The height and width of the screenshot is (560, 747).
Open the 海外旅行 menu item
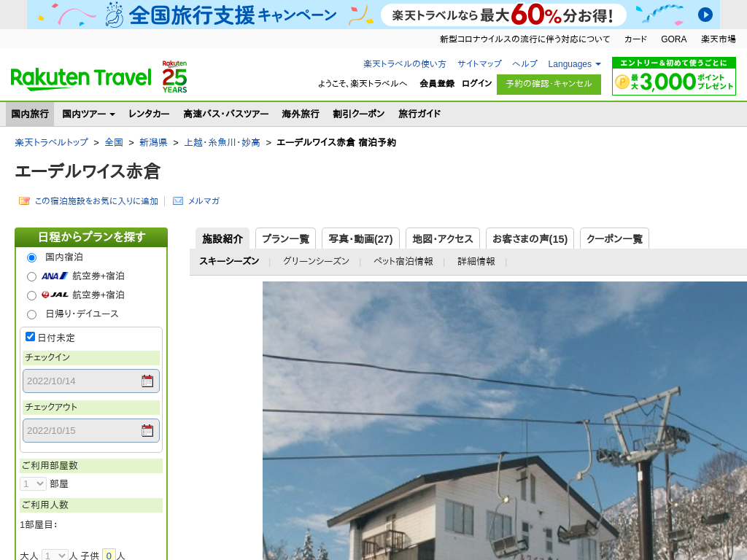coord(301,114)
